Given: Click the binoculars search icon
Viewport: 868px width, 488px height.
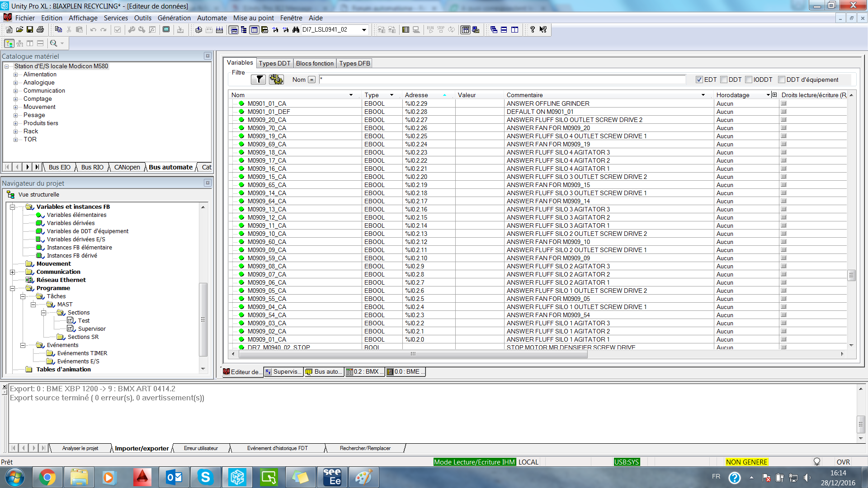Looking at the screenshot, I should click(296, 30).
